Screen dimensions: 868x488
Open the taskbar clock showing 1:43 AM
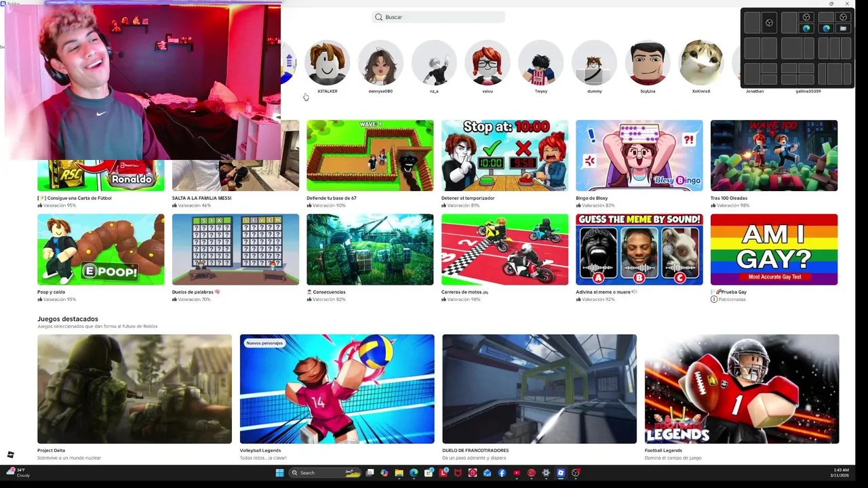pos(840,472)
